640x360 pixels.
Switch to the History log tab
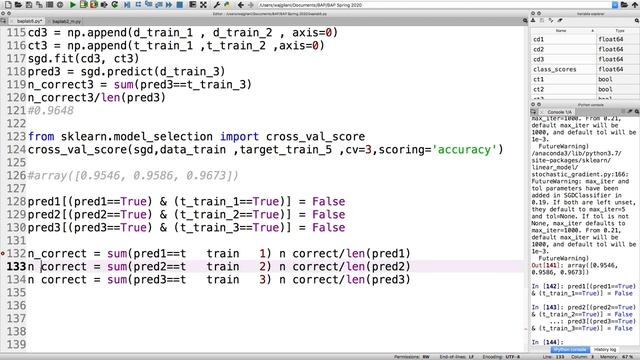click(x=604, y=349)
